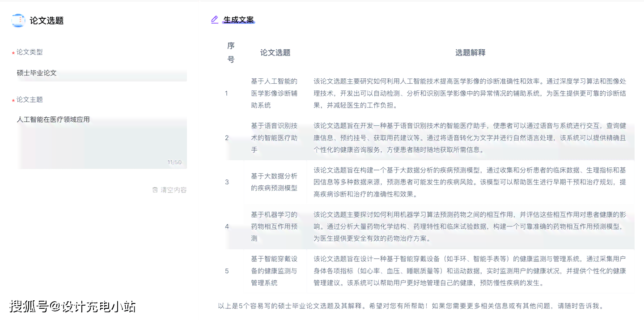Click the 论文选题 column header

[275, 52]
